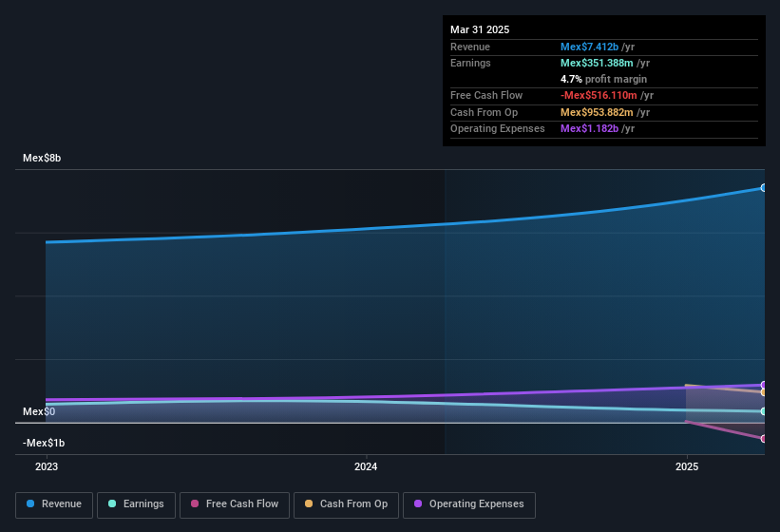
Task: Toggle the Earnings legend button
Action: pyautogui.click(x=136, y=504)
